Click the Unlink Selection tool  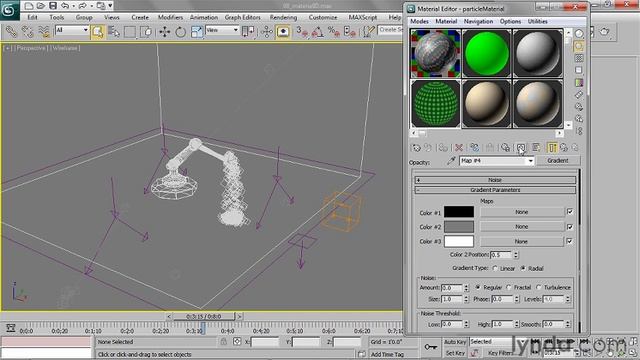(27, 32)
